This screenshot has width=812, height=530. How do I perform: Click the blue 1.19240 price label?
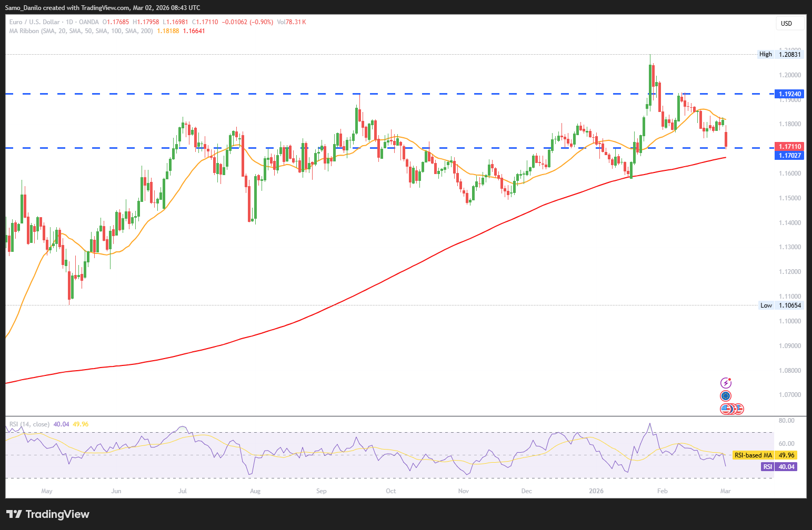pyautogui.click(x=789, y=94)
